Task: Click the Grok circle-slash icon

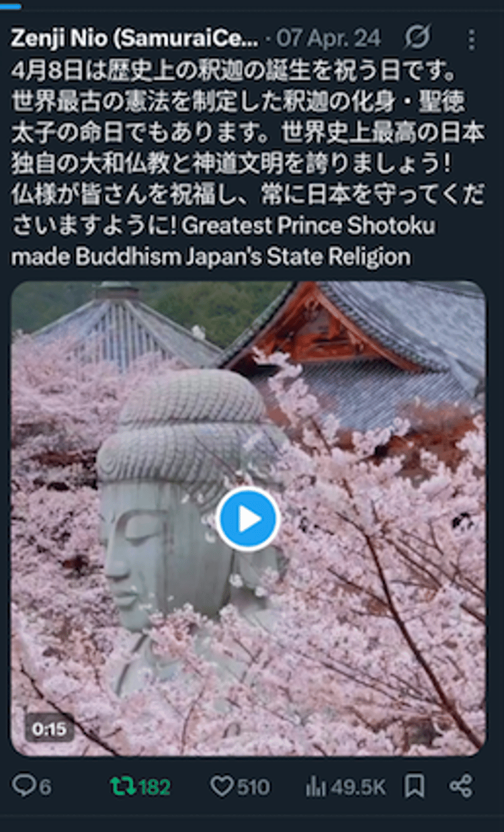Action: 417,38
